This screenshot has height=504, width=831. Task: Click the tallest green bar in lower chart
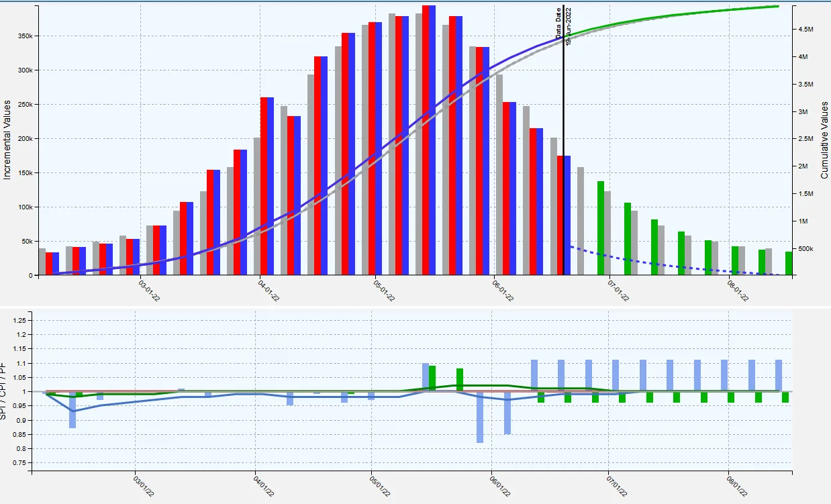(432, 379)
